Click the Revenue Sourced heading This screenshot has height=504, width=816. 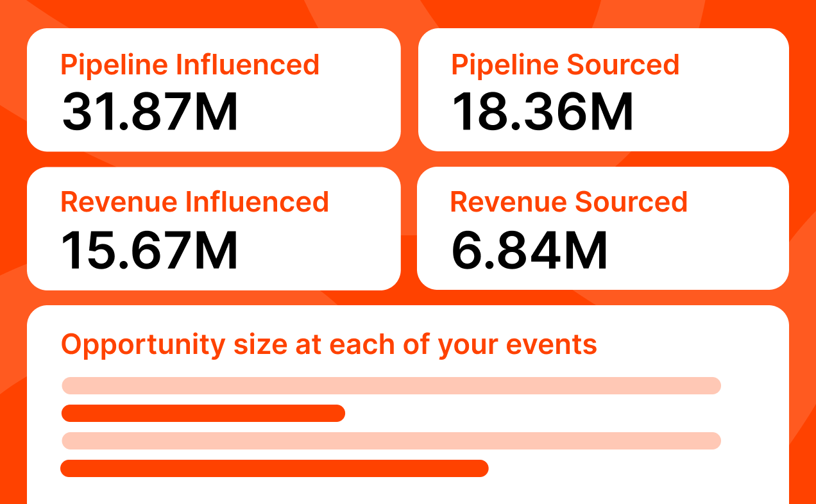pos(568,201)
